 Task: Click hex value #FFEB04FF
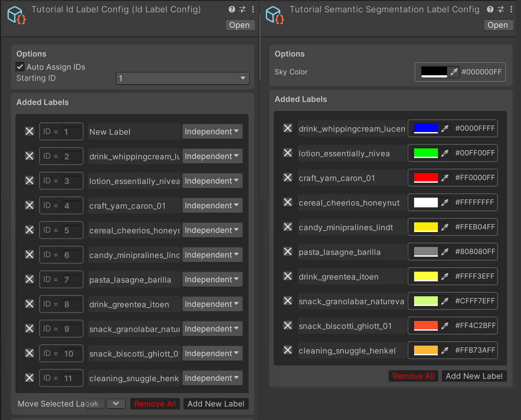[x=475, y=227]
